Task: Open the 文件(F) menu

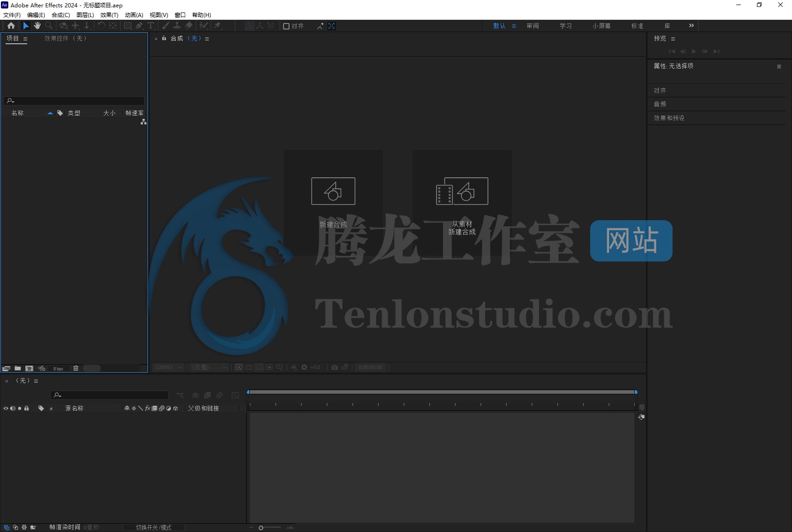Action: pyautogui.click(x=12, y=15)
